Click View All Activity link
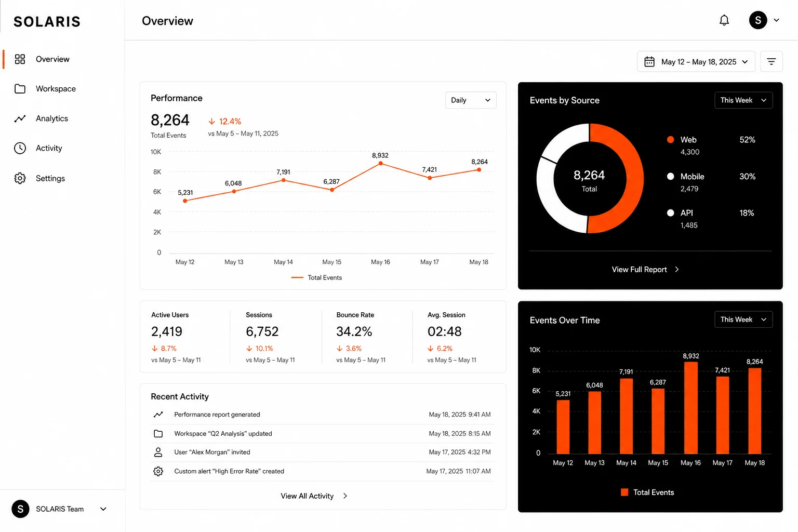The image size is (798, 532). [x=314, y=496]
